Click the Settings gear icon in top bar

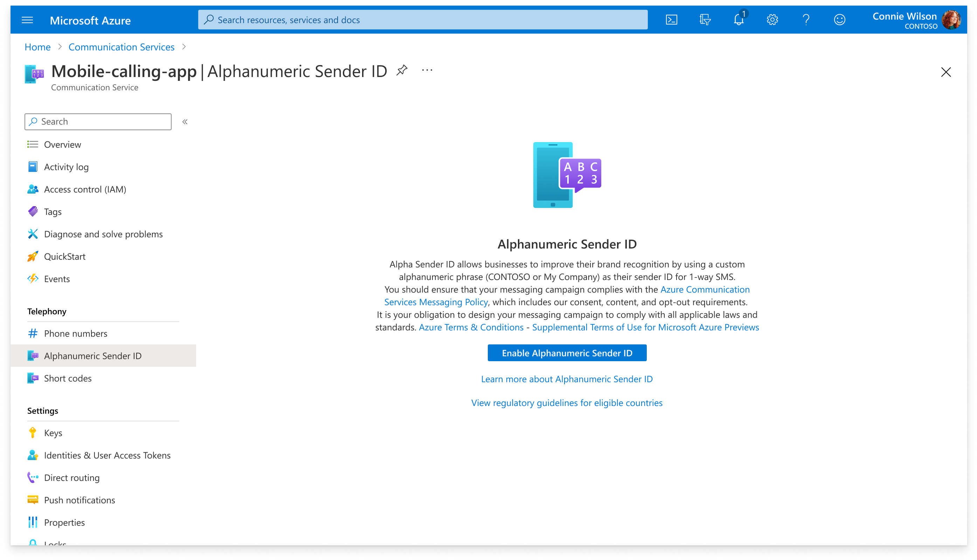click(x=773, y=20)
